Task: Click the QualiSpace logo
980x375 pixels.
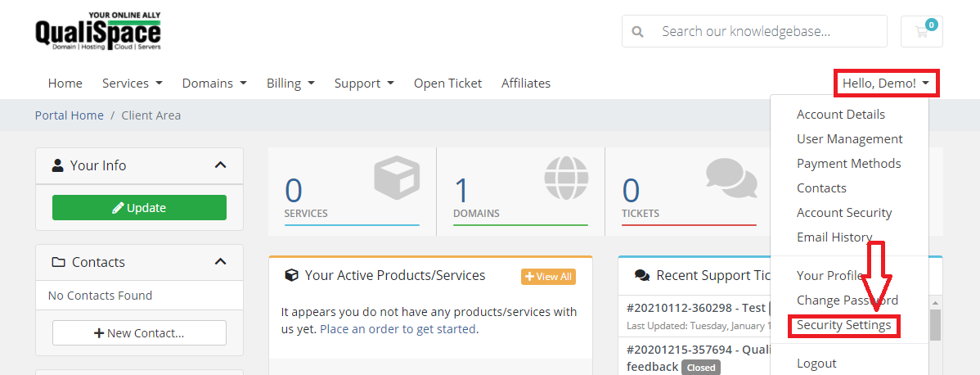Action: click(98, 32)
